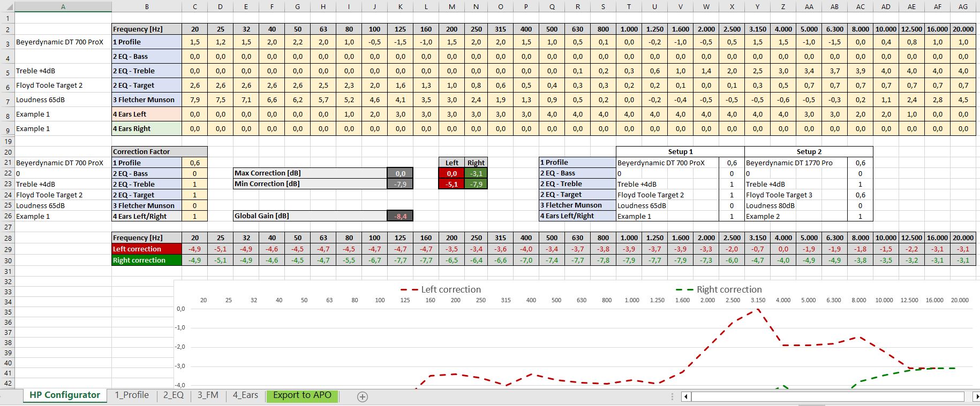The image size is (980, 406).
Task: Open the Export to APO sheet tab
Action: pyautogui.click(x=302, y=395)
